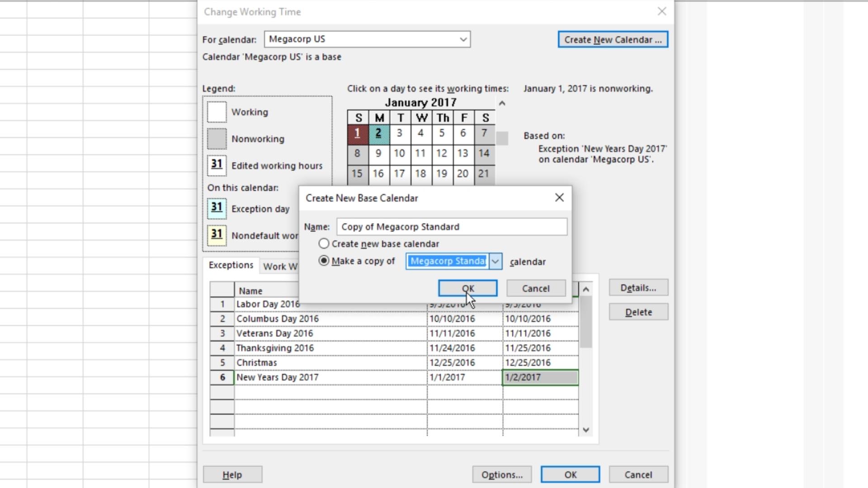Click the Exception day legend icon
This screenshot has width=868, height=488.
pyautogui.click(x=217, y=209)
